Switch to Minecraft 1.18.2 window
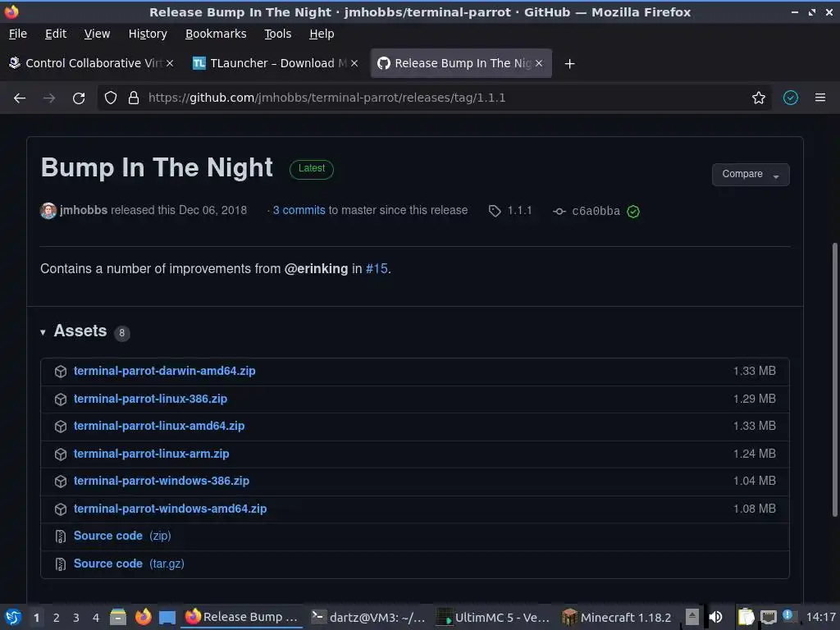Viewport: 840px width, 630px height. click(617, 617)
